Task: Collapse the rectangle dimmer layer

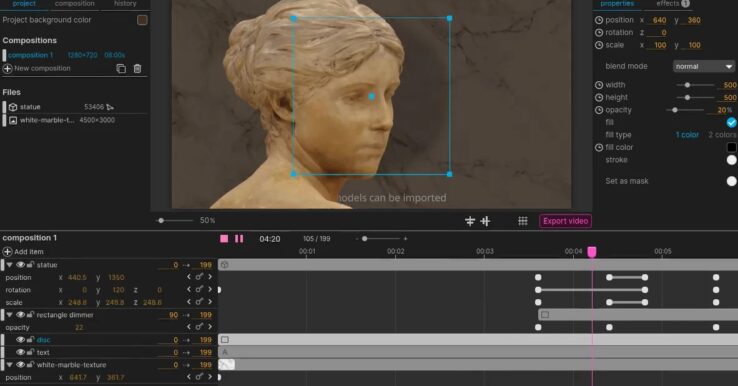Action: (9, 315)
